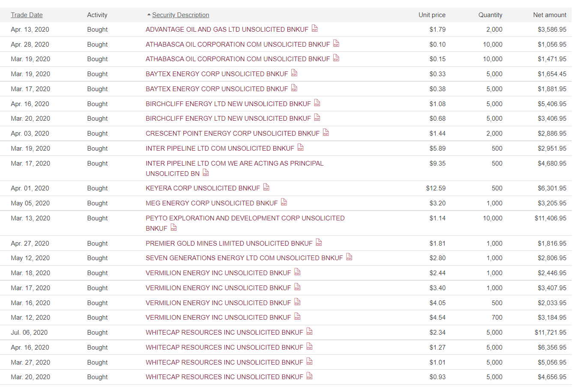Sort table by Trade Date header

point(27,15)
